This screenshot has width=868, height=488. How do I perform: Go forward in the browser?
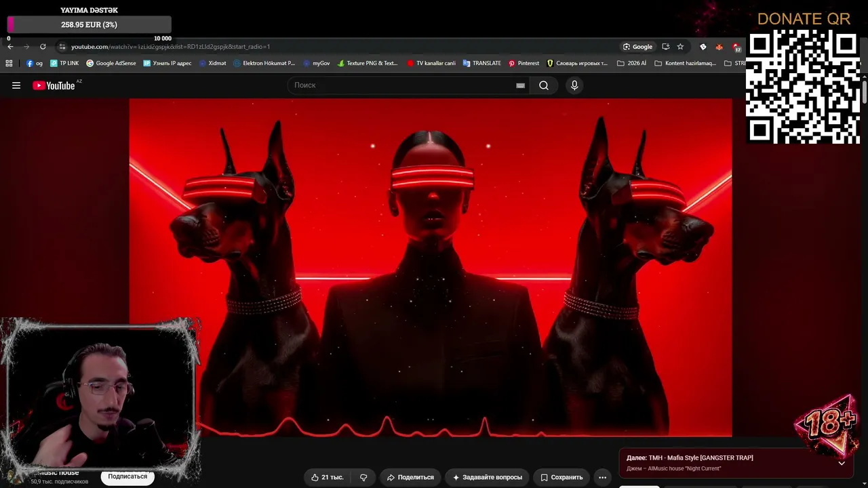coord(26,47)
